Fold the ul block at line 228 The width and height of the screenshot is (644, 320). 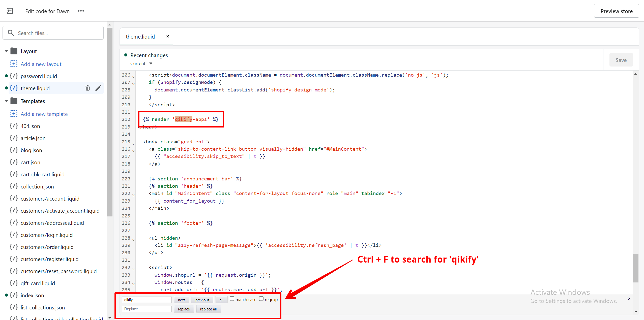click(x=133, y=240)
